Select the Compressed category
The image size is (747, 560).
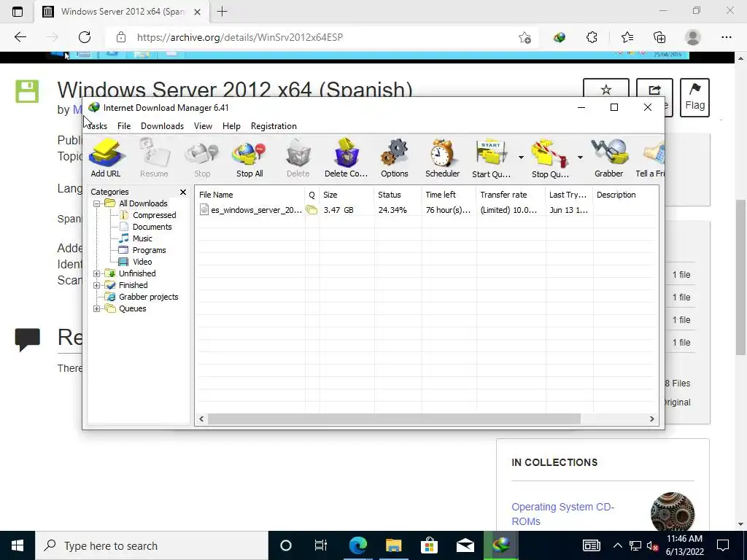coord(155,215)
